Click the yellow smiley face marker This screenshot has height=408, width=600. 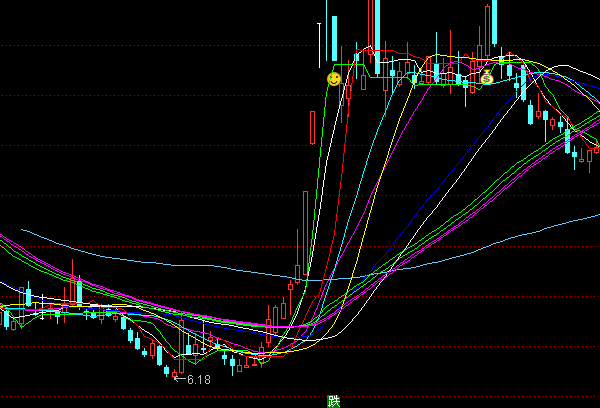click(334, 77)
